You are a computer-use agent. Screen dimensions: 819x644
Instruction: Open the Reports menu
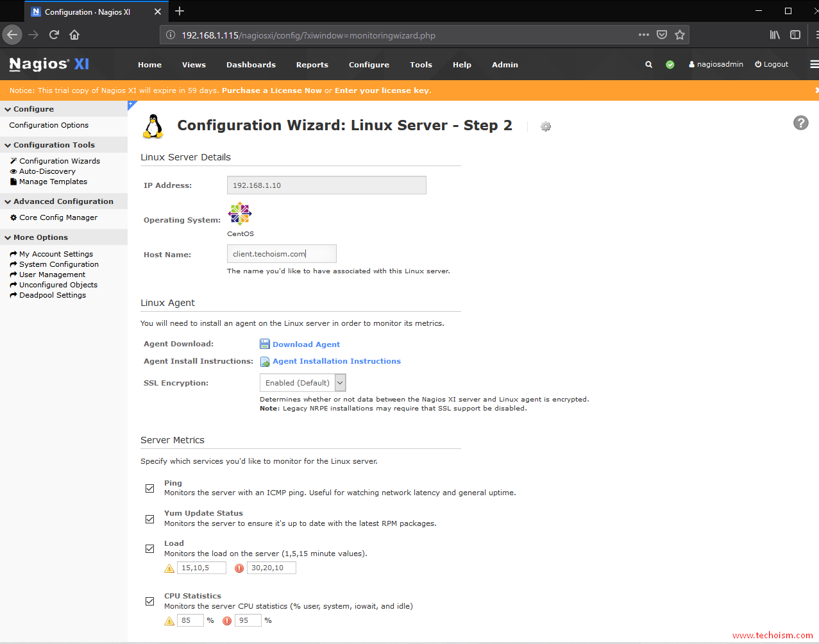click(x=312, y=65)
